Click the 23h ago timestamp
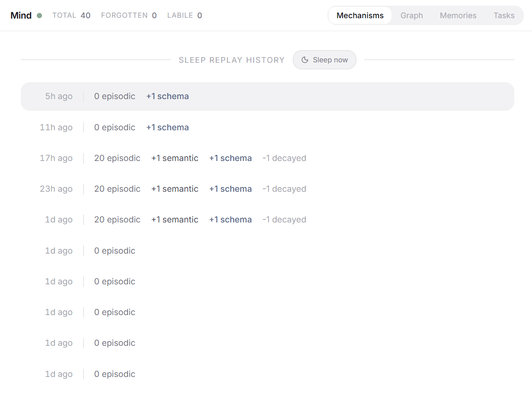This screenshot has height=409, width=532. [56, 189]
